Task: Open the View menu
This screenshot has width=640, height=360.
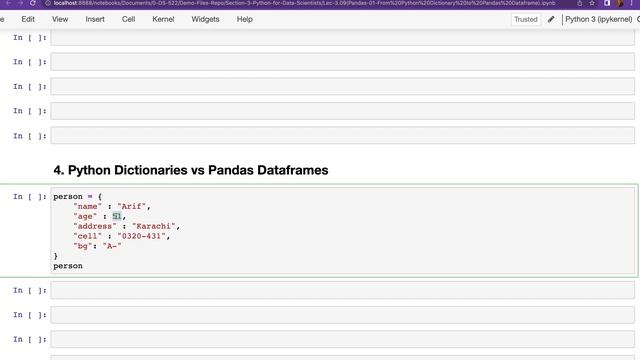Action: point(60,19)
